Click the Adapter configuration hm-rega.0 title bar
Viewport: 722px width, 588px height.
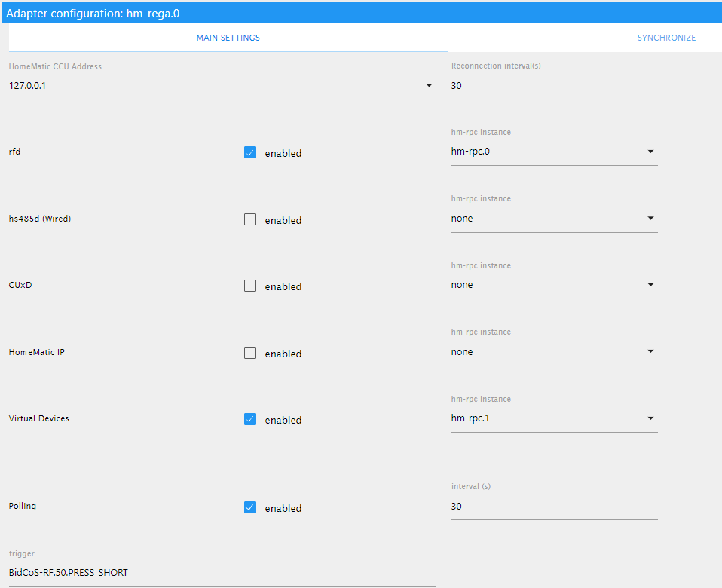[x=361, y=13]
